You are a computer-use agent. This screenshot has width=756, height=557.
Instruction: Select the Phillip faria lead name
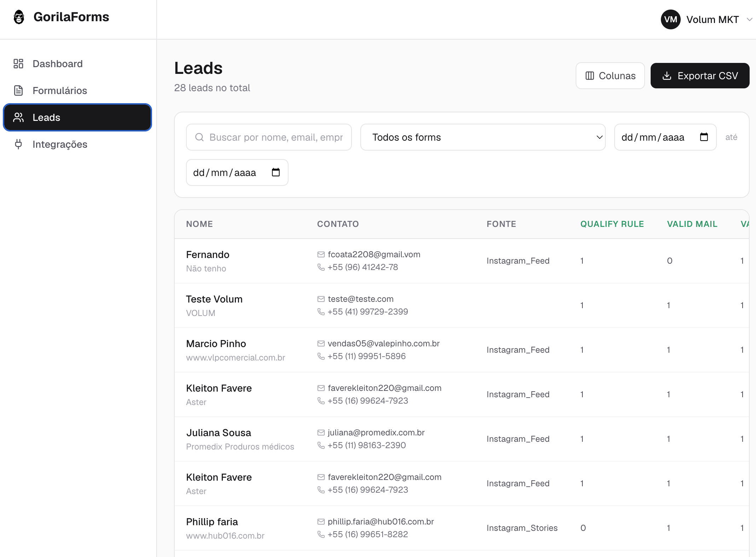212,522
